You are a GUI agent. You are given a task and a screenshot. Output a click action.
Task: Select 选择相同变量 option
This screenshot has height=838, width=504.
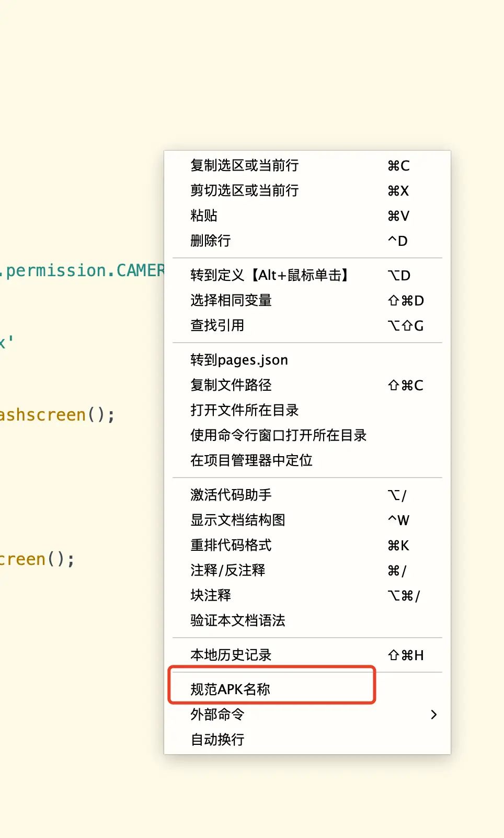(x=231, y=301)
